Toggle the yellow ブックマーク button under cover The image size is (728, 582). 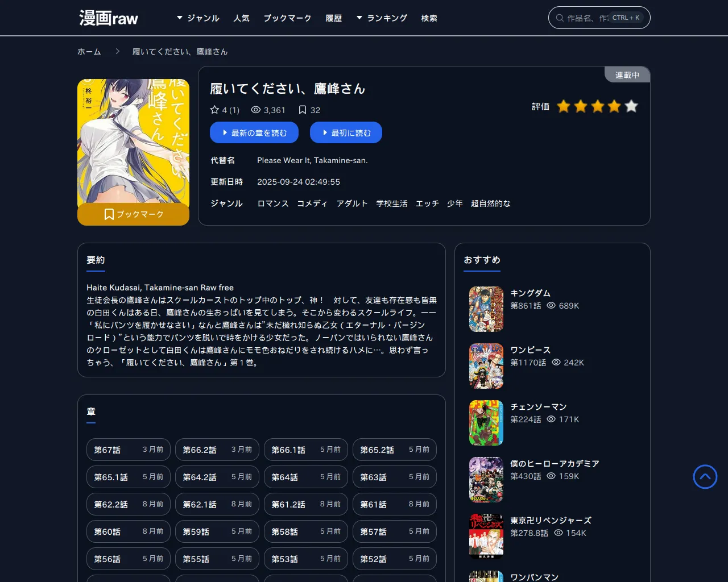click(133, 214)
